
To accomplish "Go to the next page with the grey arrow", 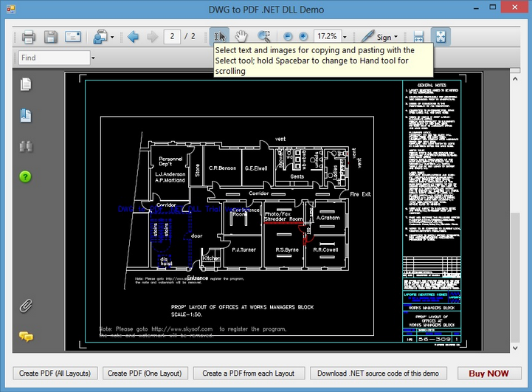I will pyautogui.click(x=152, y=37).
